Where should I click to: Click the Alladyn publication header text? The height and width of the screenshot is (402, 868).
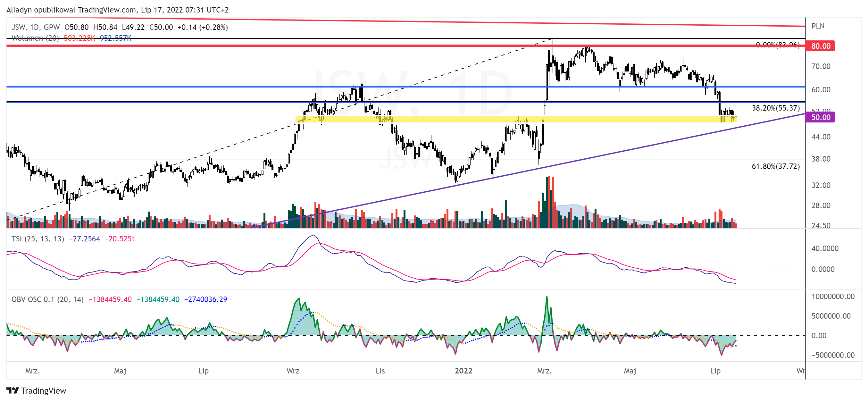(117, 10)
